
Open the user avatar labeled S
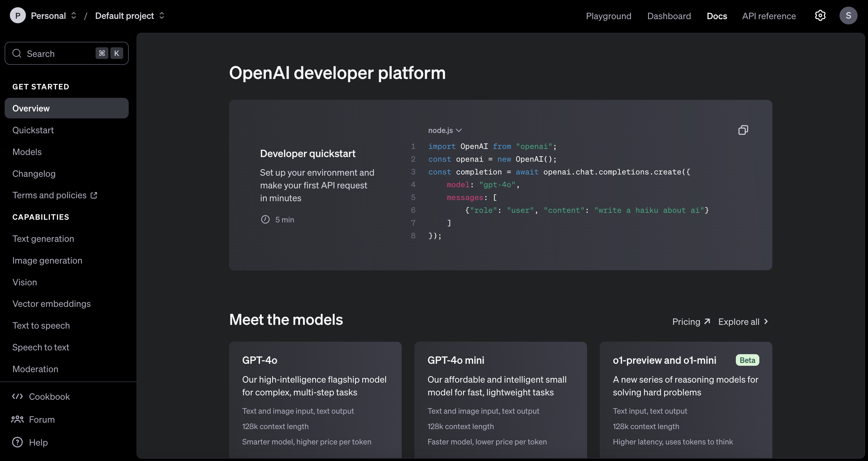coord(848,15)
